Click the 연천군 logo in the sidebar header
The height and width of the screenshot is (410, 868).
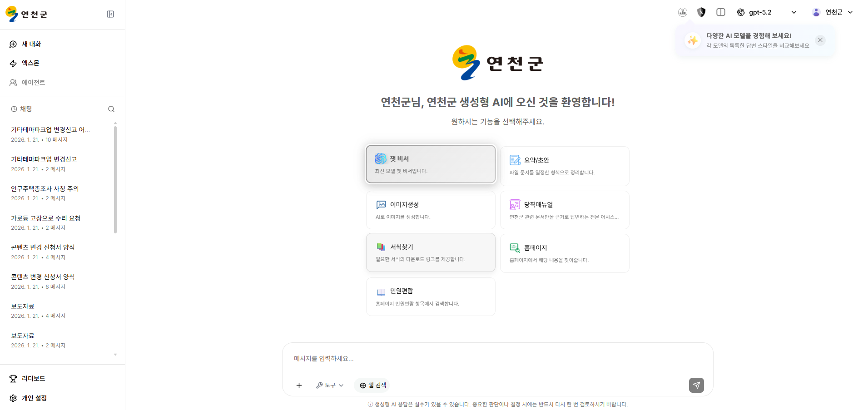point(27,14)
